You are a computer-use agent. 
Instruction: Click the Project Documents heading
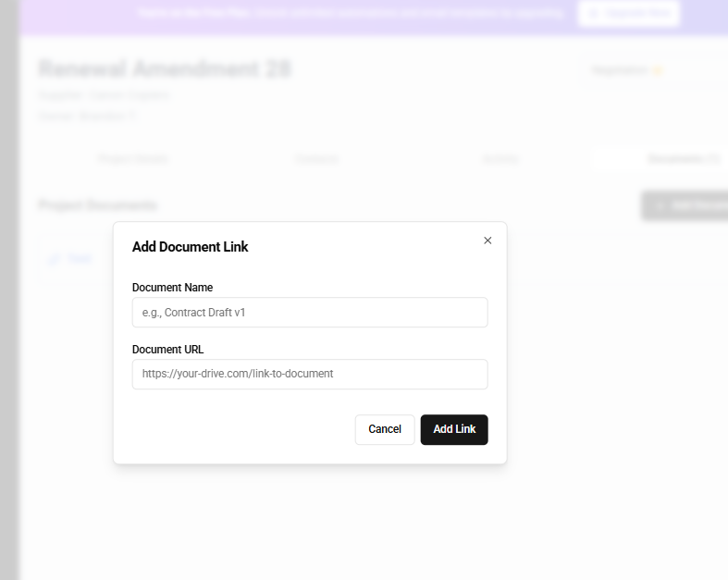point(97,205)
